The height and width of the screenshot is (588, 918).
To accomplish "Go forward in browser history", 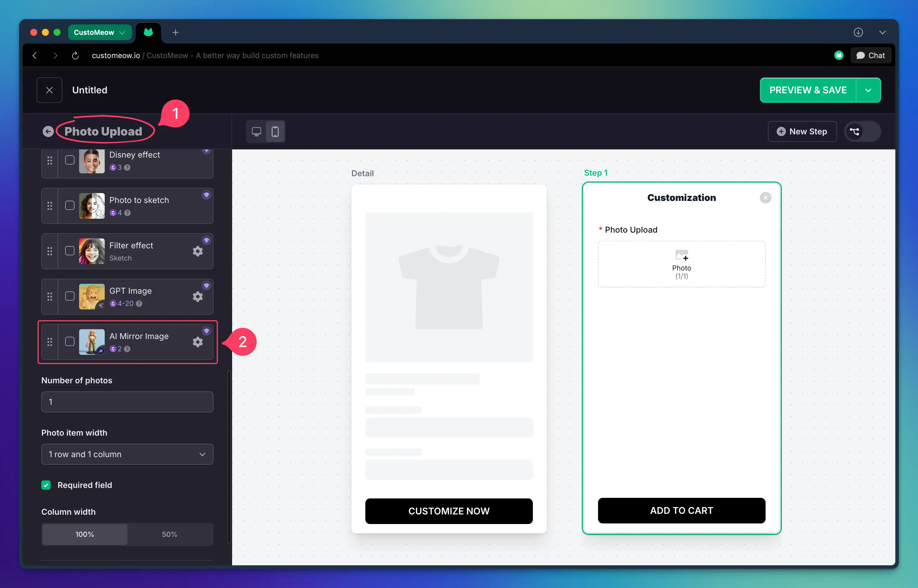I will pyautogui.click(x=55, y=56).
